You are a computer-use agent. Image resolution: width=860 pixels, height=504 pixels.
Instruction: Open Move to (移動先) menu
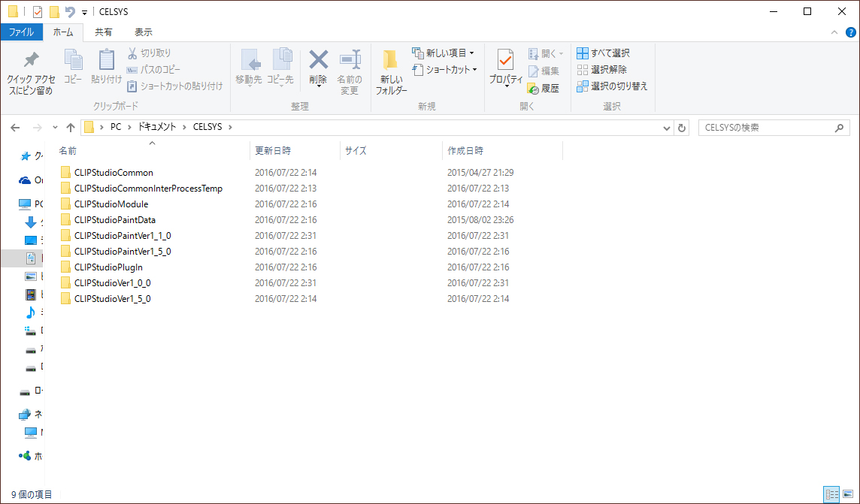pos(249,68)
